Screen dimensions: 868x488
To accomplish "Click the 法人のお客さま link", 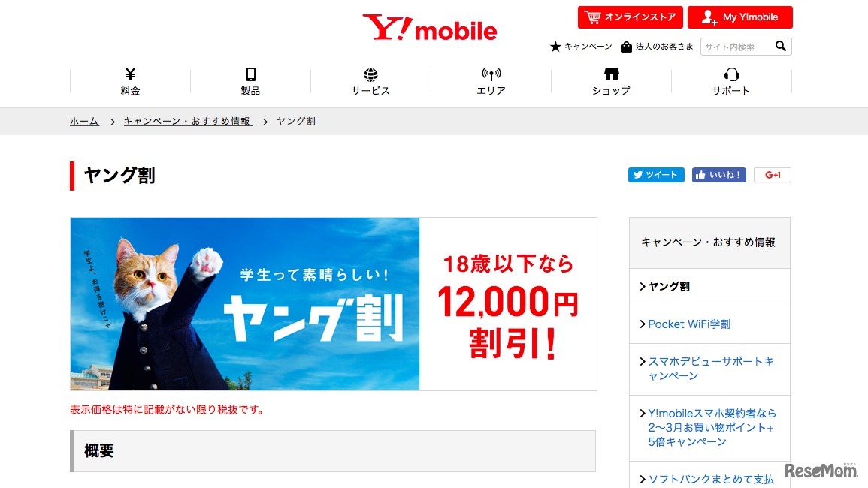I will (x=657, y=47).
